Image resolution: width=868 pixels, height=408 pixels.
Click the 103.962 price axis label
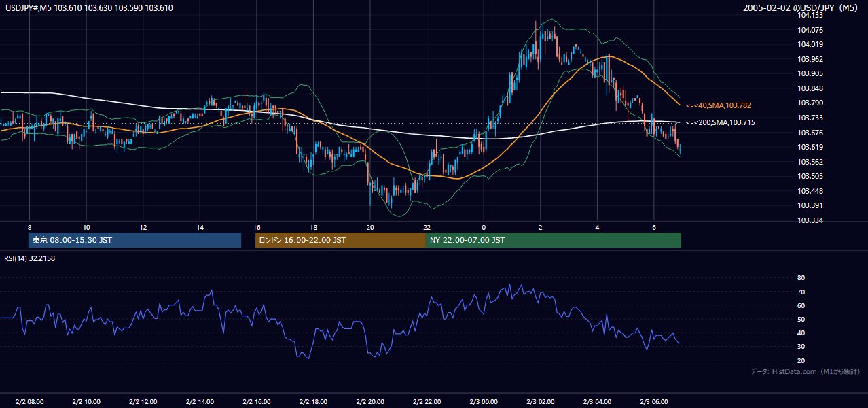pos(810,59)
